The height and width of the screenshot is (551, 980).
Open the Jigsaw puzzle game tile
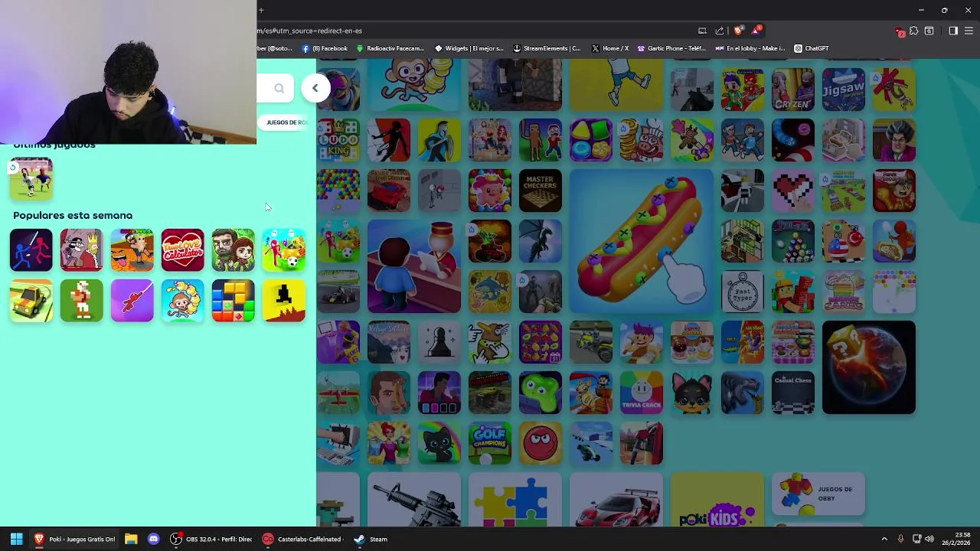click(x=843, y=90)
